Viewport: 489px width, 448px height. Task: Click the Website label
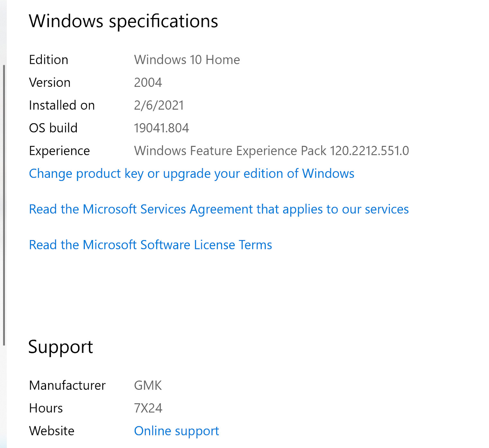pos(52,431)
